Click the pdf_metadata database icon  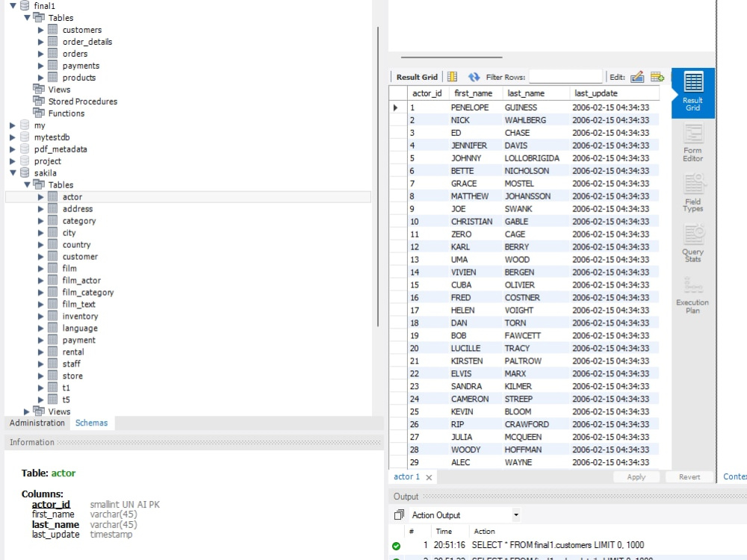pyautogui.click(x=25, y=149)
